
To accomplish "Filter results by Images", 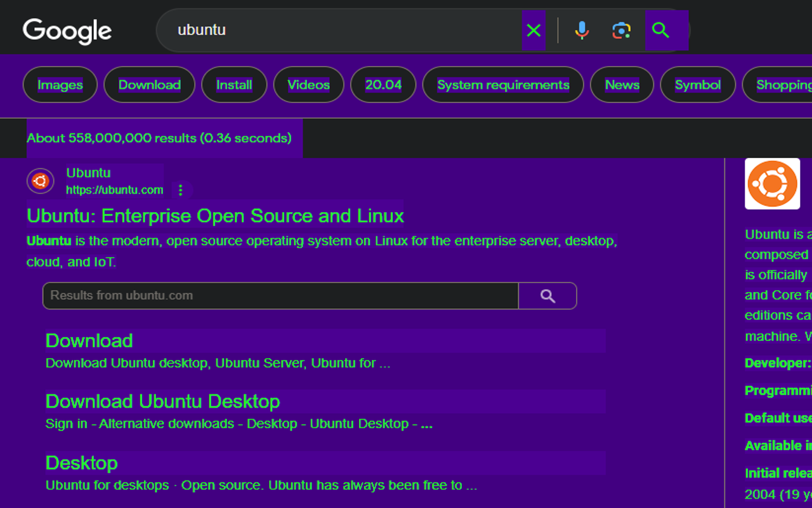I will [60, 84].
